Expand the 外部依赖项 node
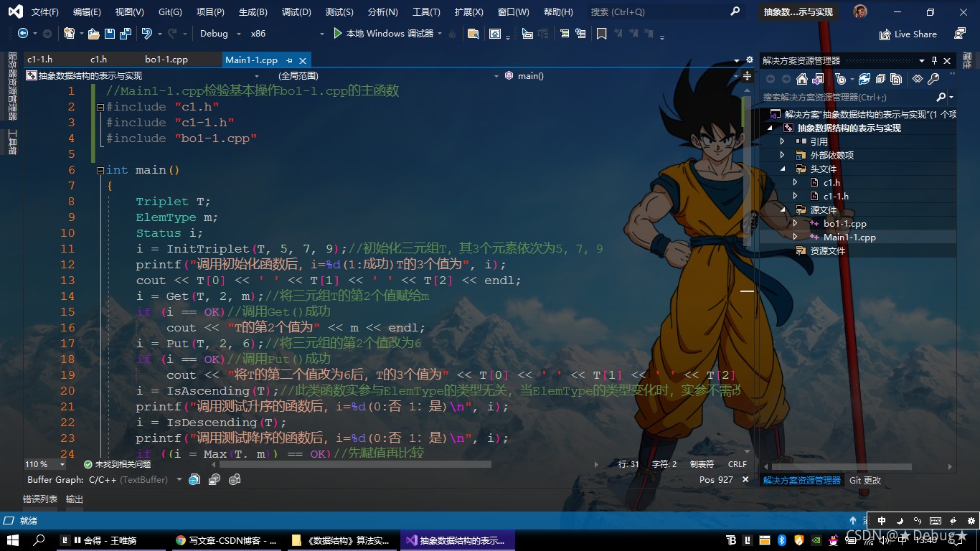This screenshot has width=980, height=551. click(x=783, y=155)
